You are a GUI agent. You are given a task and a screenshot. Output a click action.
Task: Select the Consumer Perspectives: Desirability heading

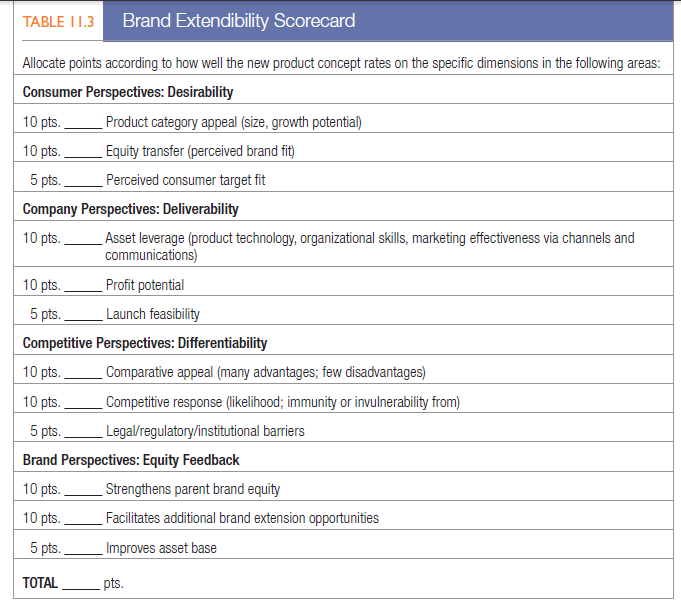click(127, 93)
